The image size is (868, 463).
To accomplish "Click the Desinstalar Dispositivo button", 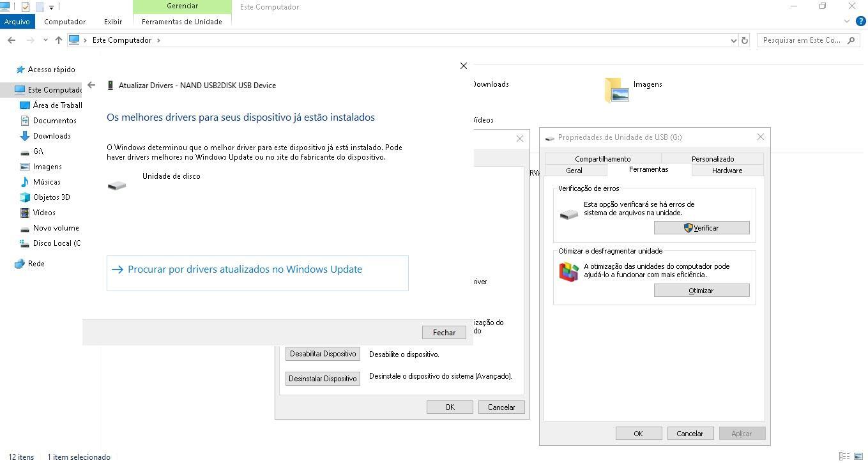I will (323, 379).
